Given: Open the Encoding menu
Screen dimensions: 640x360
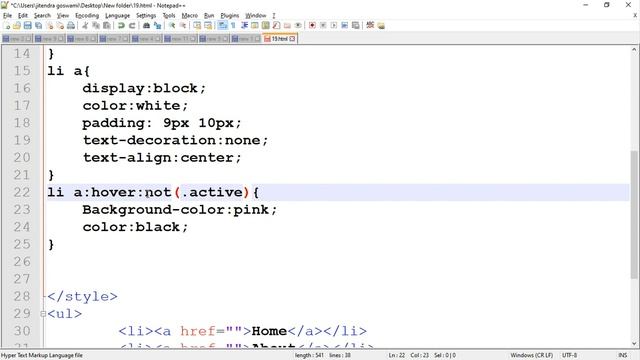Looking at the screenshot, I should click(x=87, y=16).
